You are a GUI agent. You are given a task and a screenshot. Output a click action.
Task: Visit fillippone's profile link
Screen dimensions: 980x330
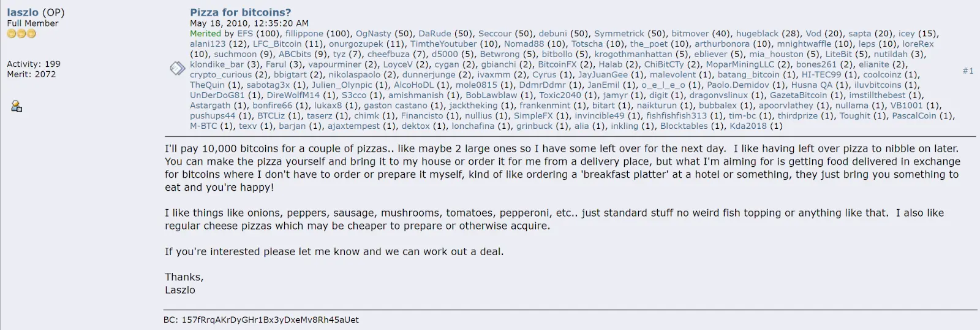tap(304, 34)
